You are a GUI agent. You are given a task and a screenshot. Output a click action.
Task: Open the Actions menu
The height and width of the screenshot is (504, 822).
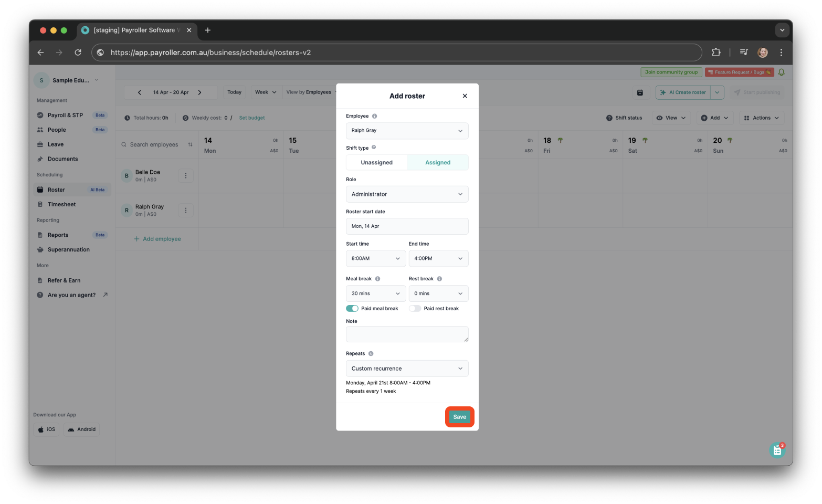761,118
